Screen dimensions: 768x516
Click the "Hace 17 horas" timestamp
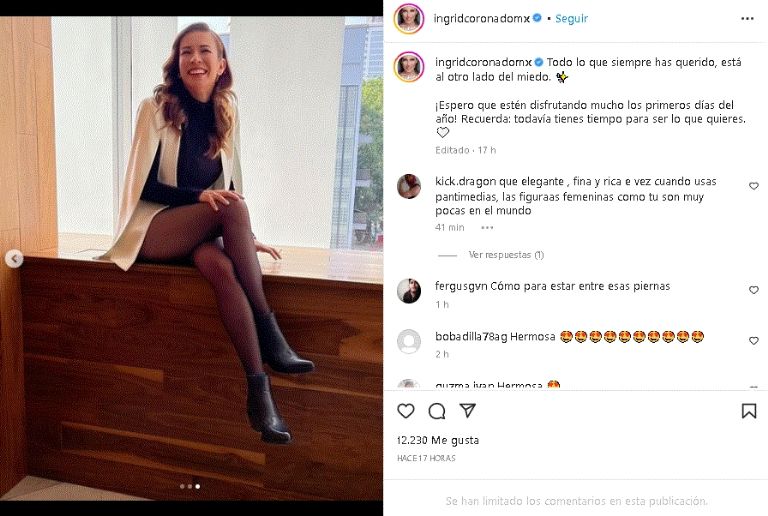click(x=426, y=458)
